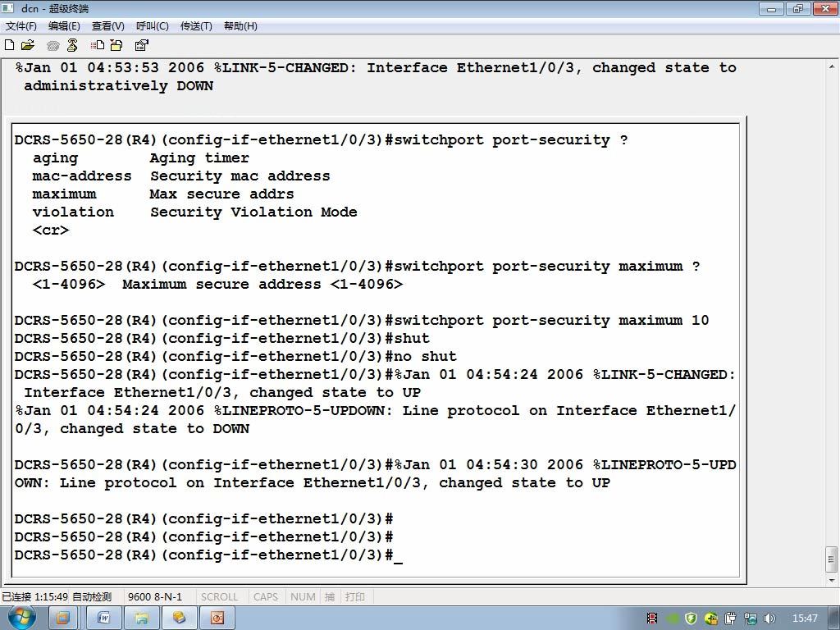Screen dimensions: 840x630
Task: Click the 'no shut' command line
Action: click(x=235, y=356)
